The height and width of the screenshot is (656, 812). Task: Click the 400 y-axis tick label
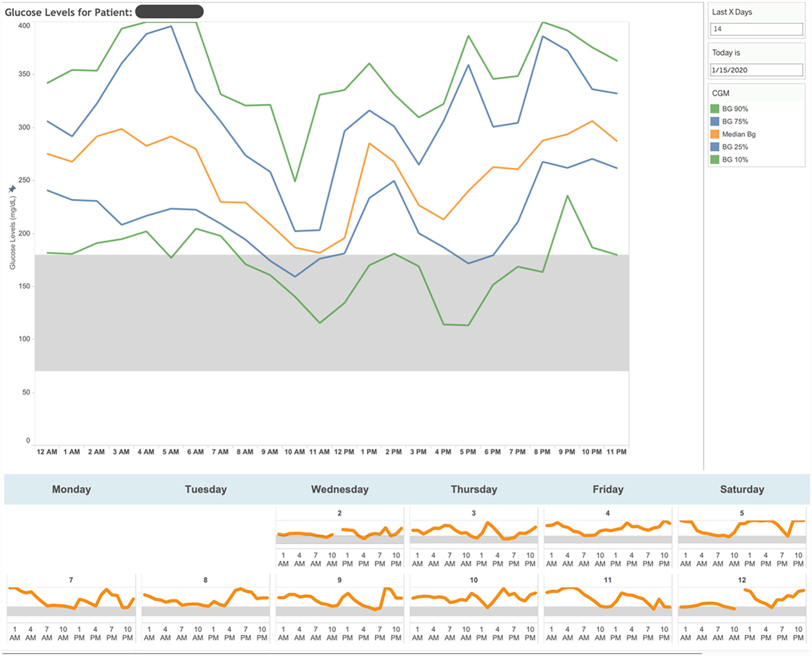pyautogui.click(x=24, y=26)
